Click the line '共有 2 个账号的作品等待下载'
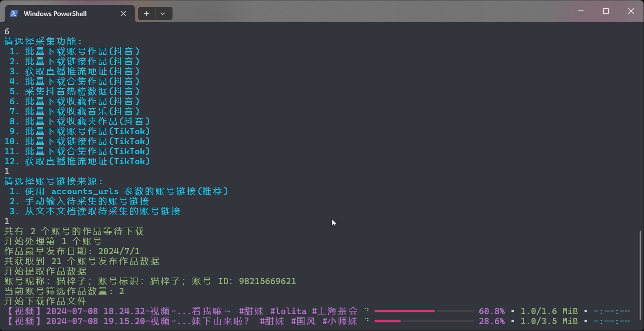 pyautogui.click(x=74, y=231)
